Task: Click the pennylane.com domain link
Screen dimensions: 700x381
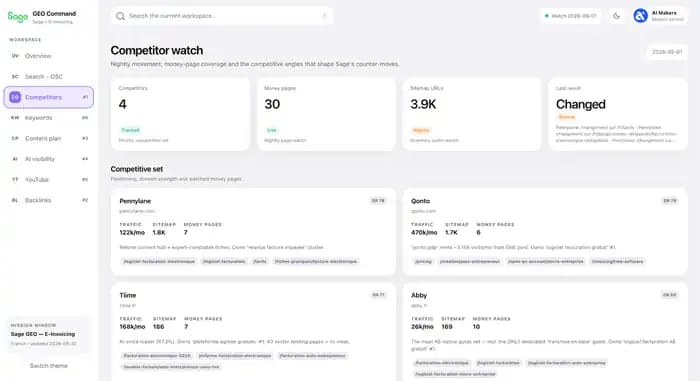Action: point(137,211)
